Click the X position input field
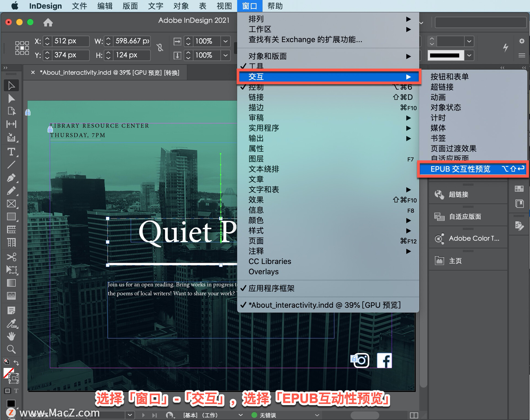 70,41
